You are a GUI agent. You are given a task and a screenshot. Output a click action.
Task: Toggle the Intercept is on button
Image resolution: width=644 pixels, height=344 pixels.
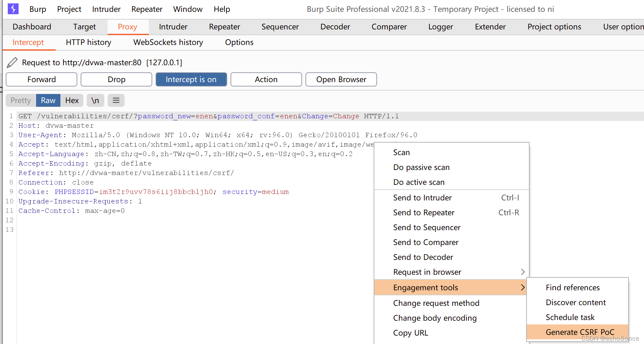coord(191,79)
